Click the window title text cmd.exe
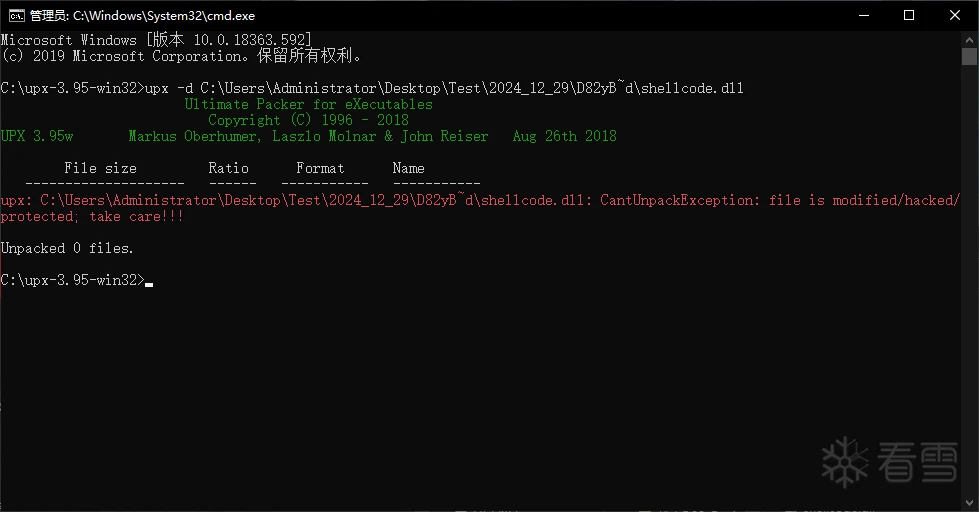979x512 pixels. [x=142, y=16]
